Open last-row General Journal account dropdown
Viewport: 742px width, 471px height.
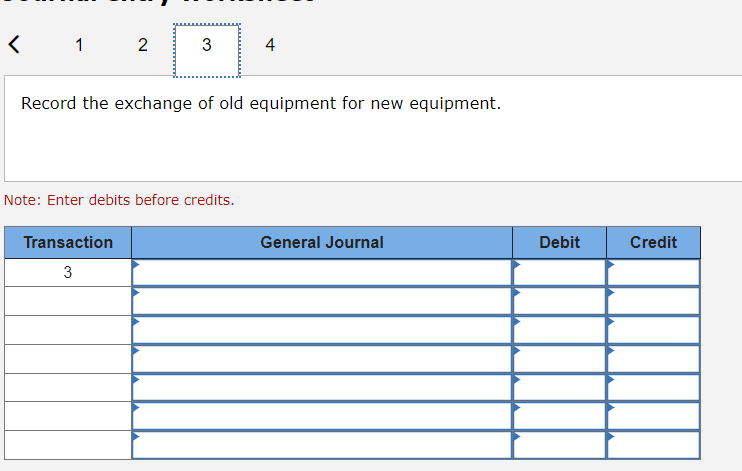pyautogui.click(x=322, y=445)
